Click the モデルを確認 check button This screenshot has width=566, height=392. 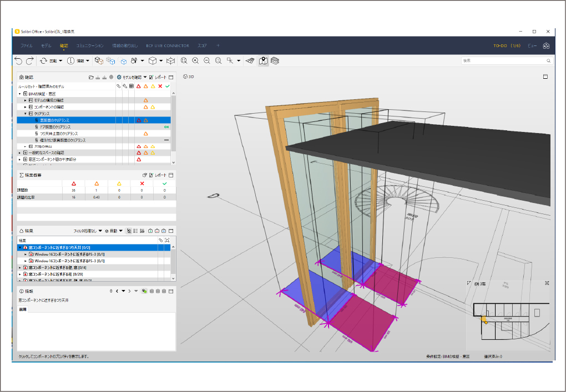click(132, 77)
